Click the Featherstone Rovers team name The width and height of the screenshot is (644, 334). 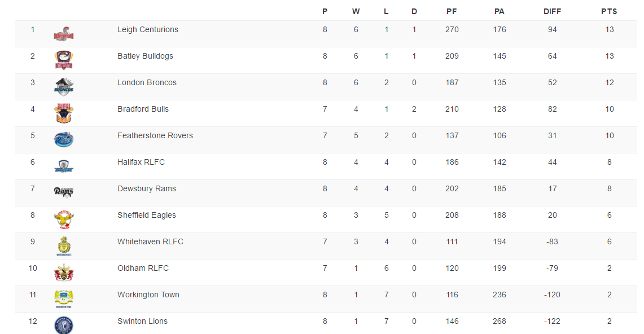155,135
